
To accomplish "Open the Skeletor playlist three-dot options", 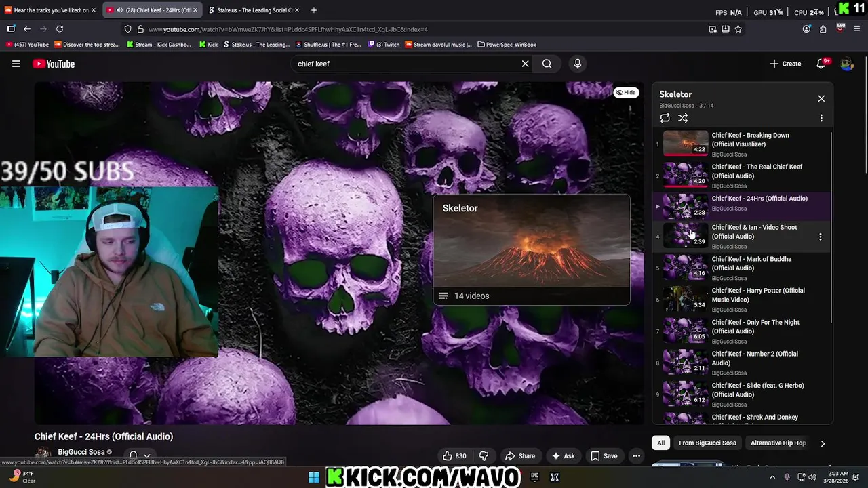I will (821, 118).
